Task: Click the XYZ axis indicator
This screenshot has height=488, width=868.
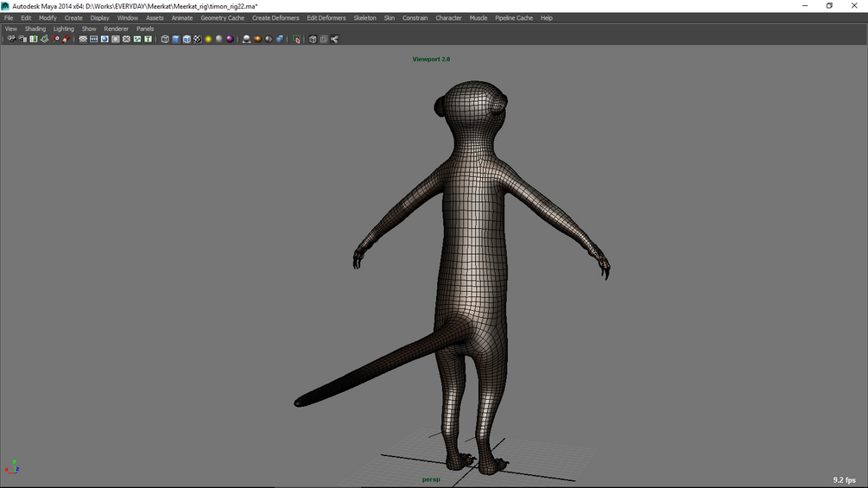Action: 12,467
